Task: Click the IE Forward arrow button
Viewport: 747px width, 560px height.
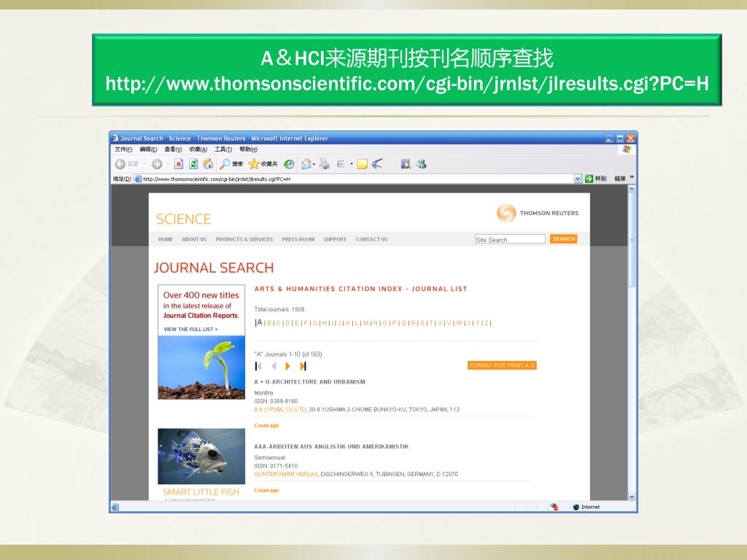Action: click(157, 164)
